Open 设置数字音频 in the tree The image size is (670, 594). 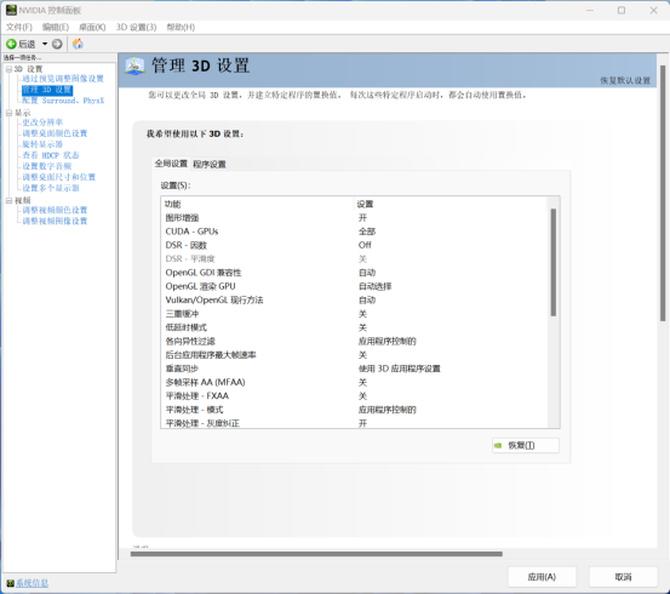[47, 166]
